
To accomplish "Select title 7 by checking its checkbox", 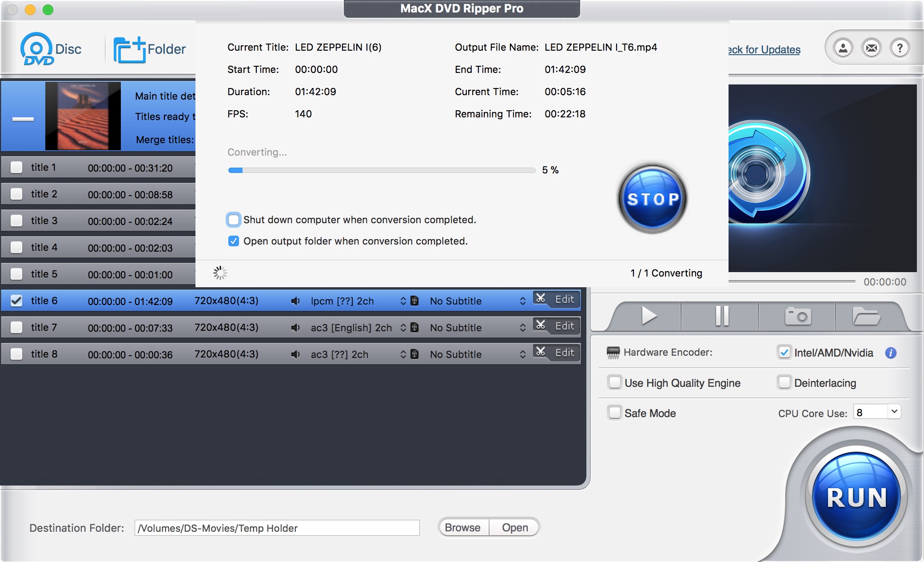I will pyautogui.click(x=16, y=327).
